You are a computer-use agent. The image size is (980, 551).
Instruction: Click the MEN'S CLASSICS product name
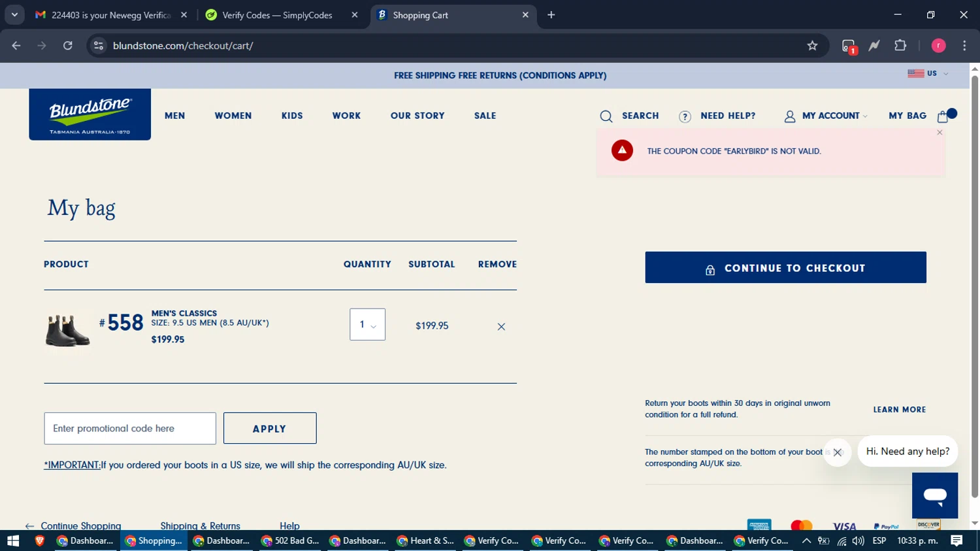pyautogui.click(x=184, y=313)
